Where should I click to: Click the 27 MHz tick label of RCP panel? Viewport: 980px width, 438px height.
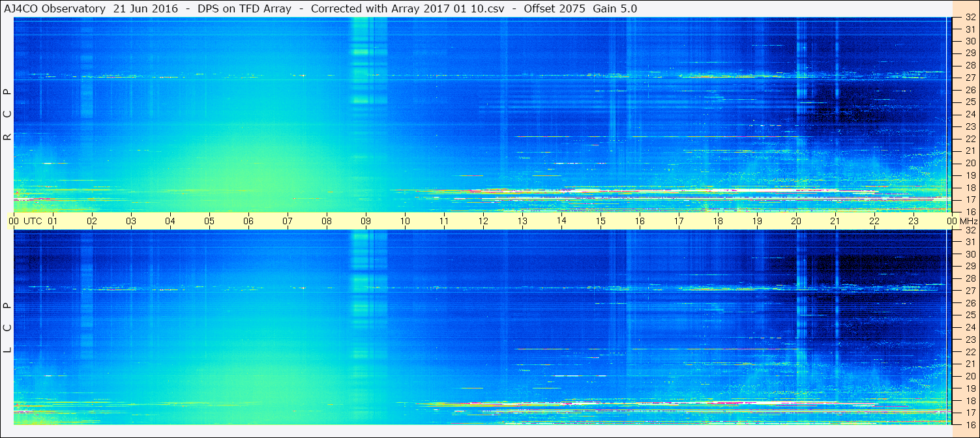[x=970, y=78]
